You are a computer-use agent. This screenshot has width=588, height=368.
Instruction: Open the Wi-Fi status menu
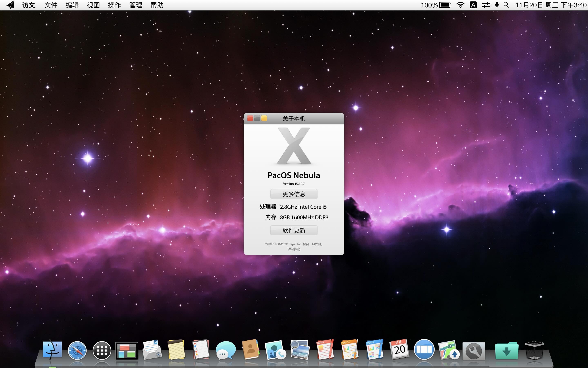460,5
